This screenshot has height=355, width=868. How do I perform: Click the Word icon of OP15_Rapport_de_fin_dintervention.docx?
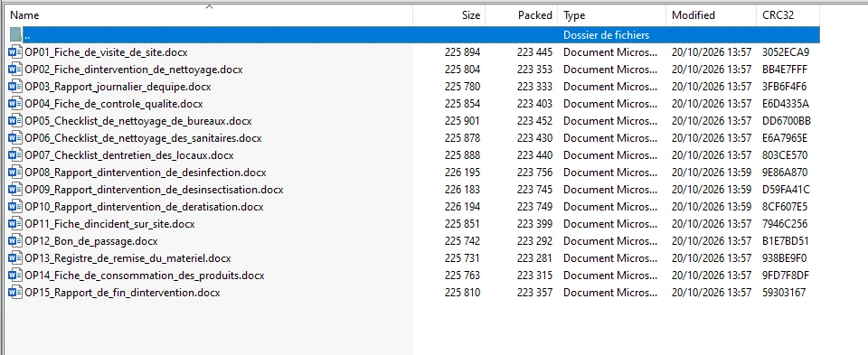(x=15, y=293)
